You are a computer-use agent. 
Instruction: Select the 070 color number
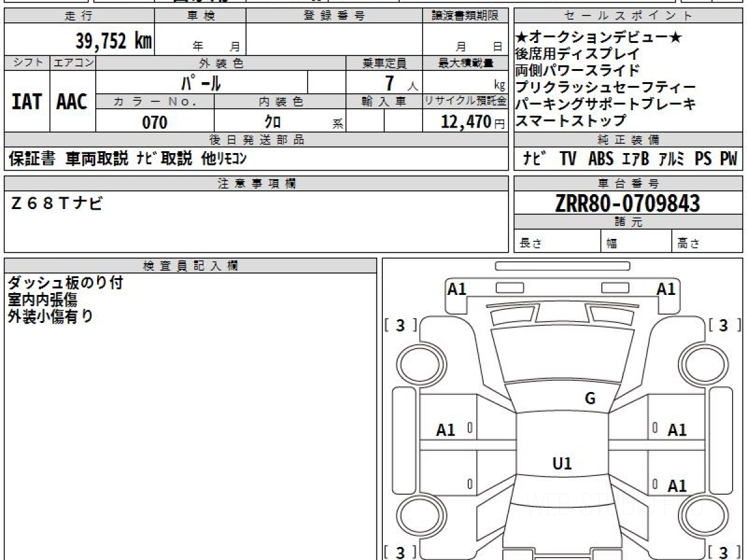(x=155, y=123)
